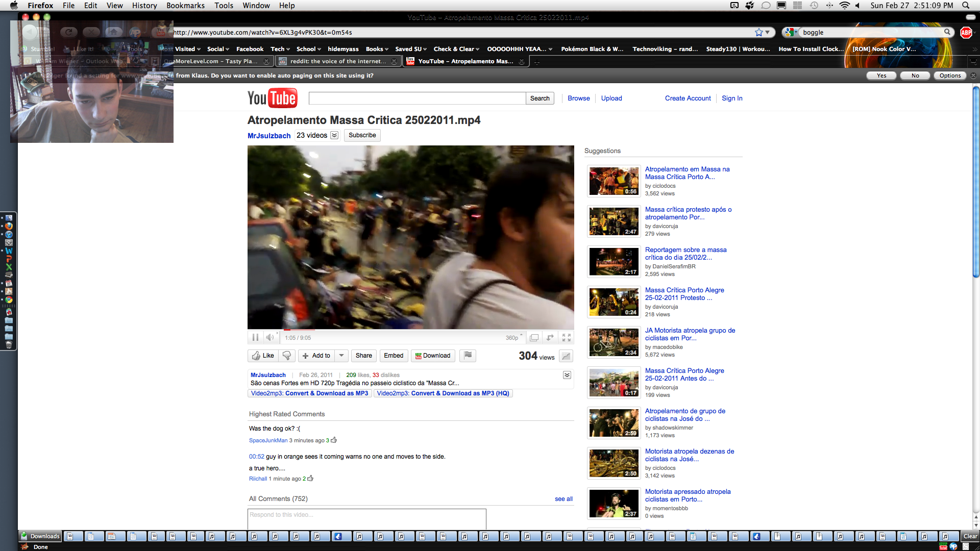980x551 pixels.
Task: Switch to the reddit tab
Action: click(337, 61)
